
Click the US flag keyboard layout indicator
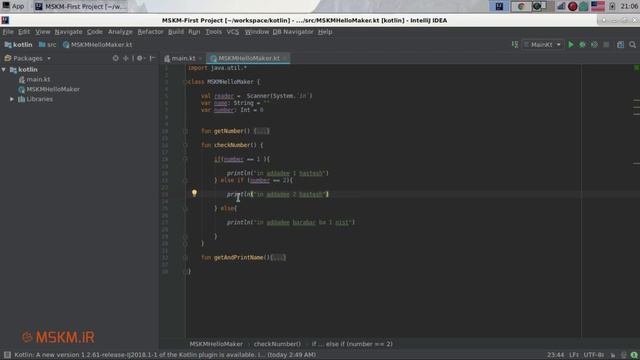coord(598,6)
